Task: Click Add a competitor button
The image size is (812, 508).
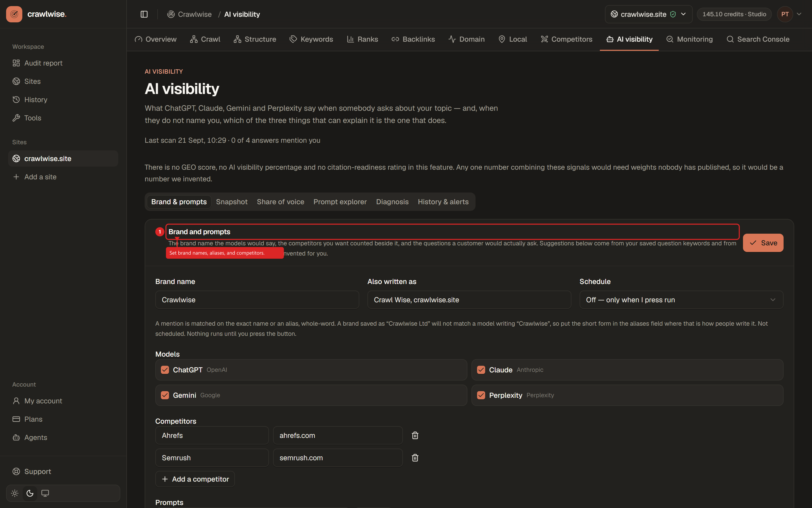Action: pos(195,479)
